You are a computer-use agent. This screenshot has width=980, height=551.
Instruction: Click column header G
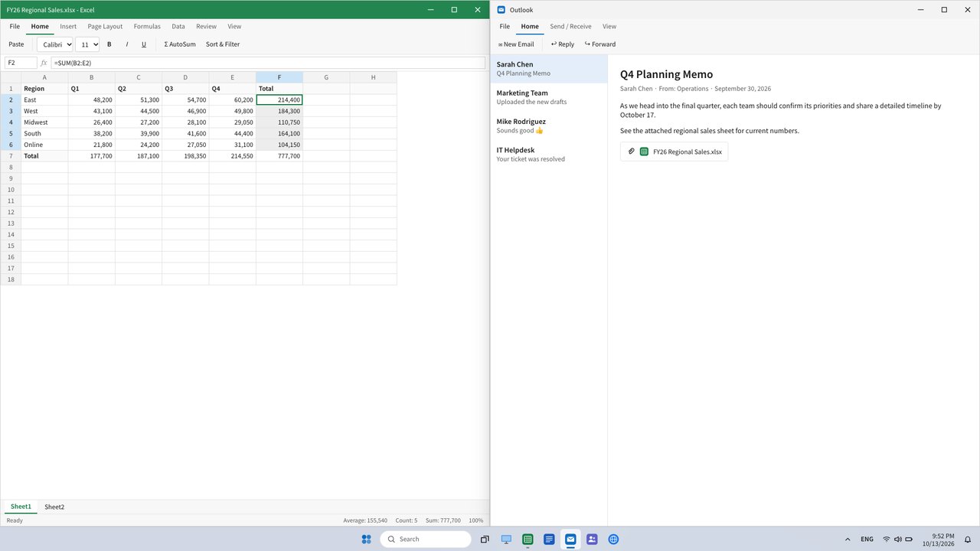[326, 77]
